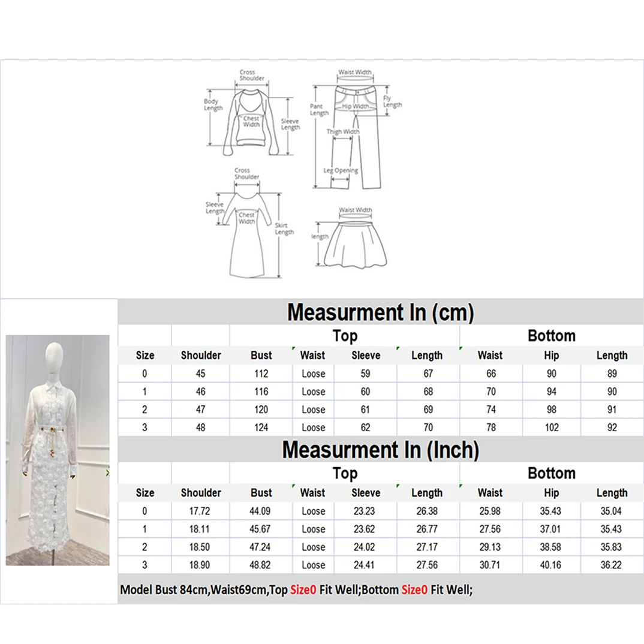The height and width of the screenshot is (644, 644).
Task: Click the 'Pant Length' label on pants diagram
Action: (319, 110)
